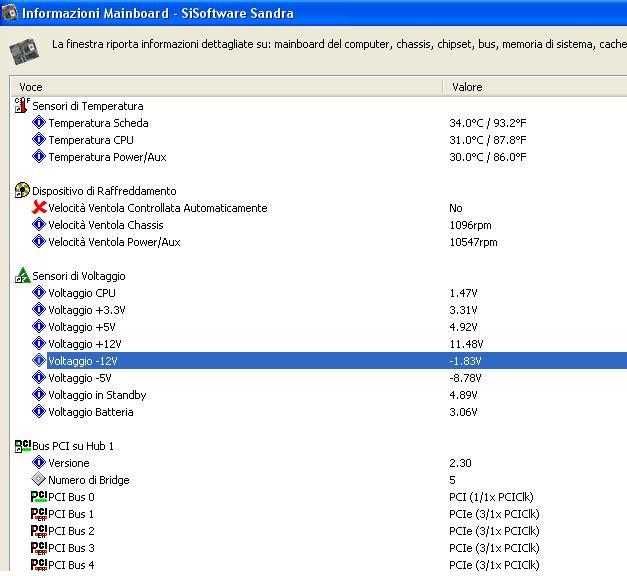Select the Voltaggio CPU label
The height and width of the screenshot is (576, 627).
point(82,293)
